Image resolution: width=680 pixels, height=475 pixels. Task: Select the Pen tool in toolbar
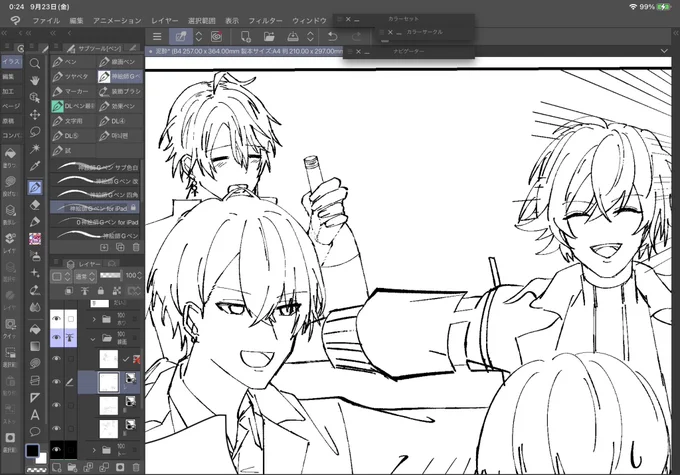point(35,187)
